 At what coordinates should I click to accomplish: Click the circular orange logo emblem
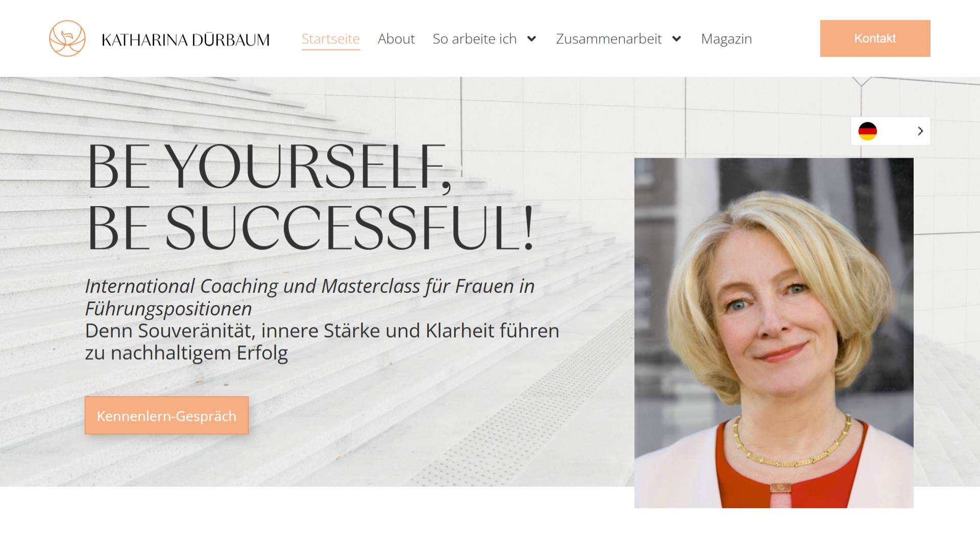click(67, 38)
